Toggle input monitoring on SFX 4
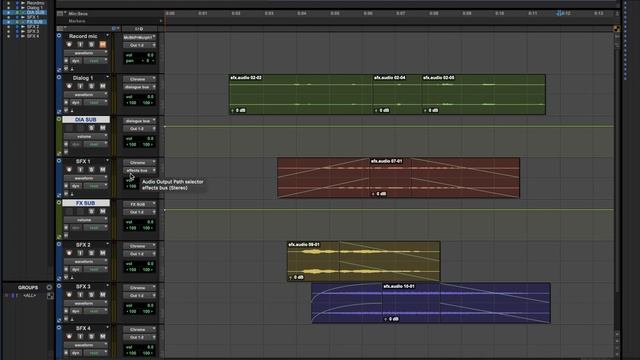Screen dimensions: 640x360 click(80, 336)
